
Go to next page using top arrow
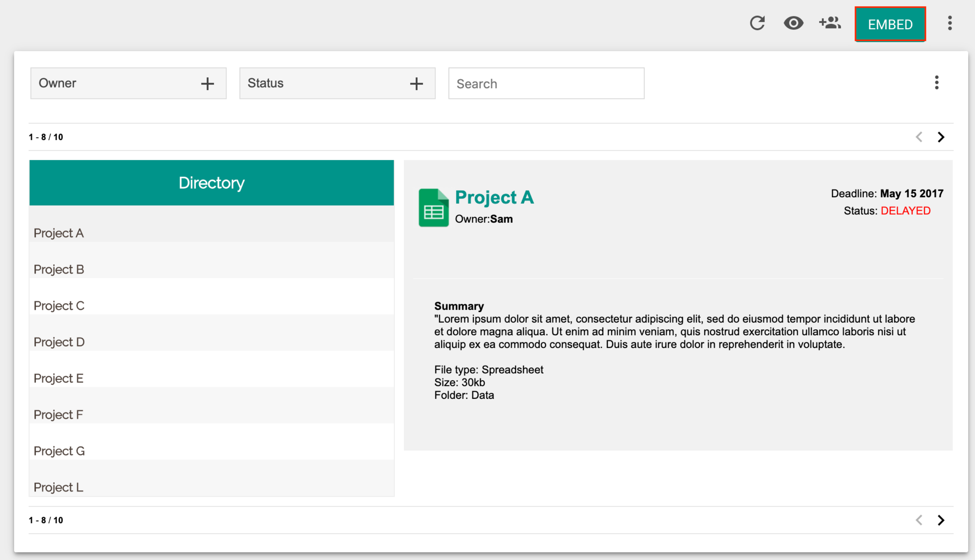coord(941,137)
